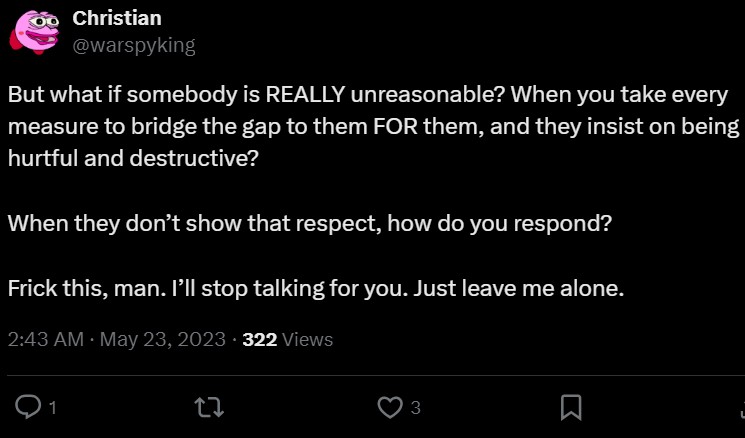Click the like count of 3
Screen dimensions: 745x438
pos(415,408)
